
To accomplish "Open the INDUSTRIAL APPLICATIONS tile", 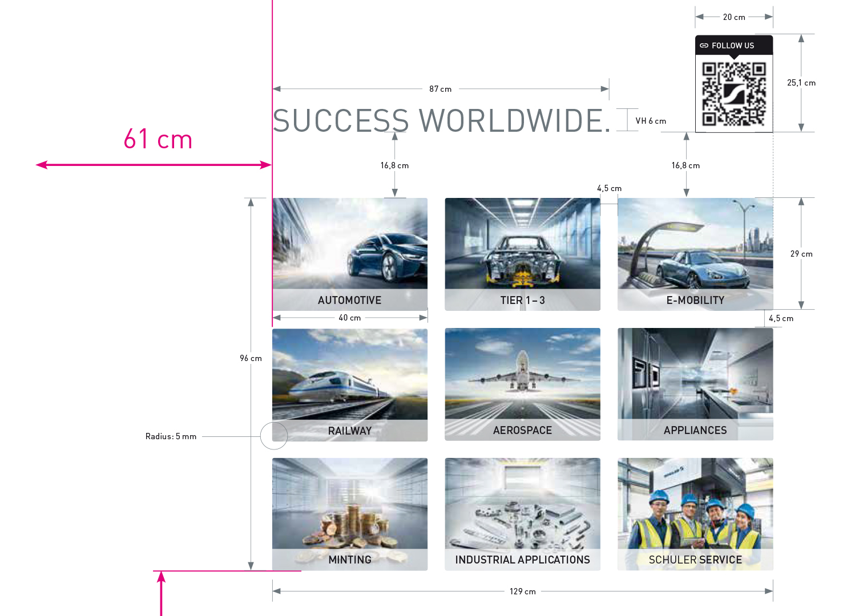I will click(x=522, y=514).
